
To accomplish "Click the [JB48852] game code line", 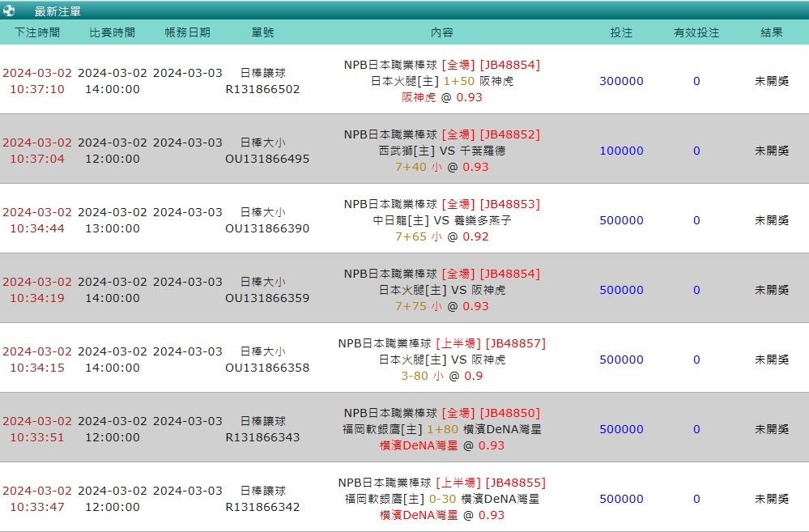I will (x=442, y=134).
